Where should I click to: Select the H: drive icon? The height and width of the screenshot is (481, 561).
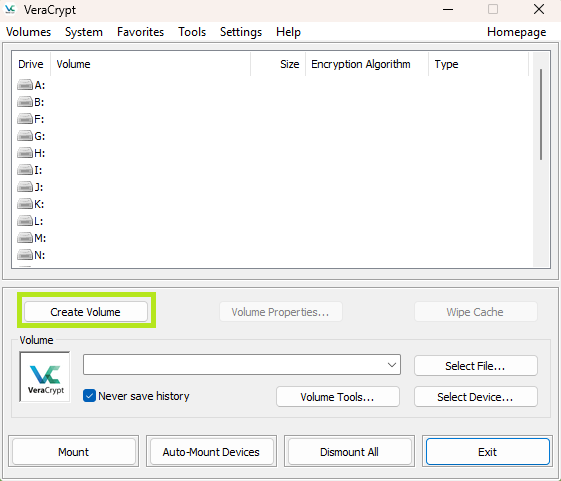coord(25,153)
